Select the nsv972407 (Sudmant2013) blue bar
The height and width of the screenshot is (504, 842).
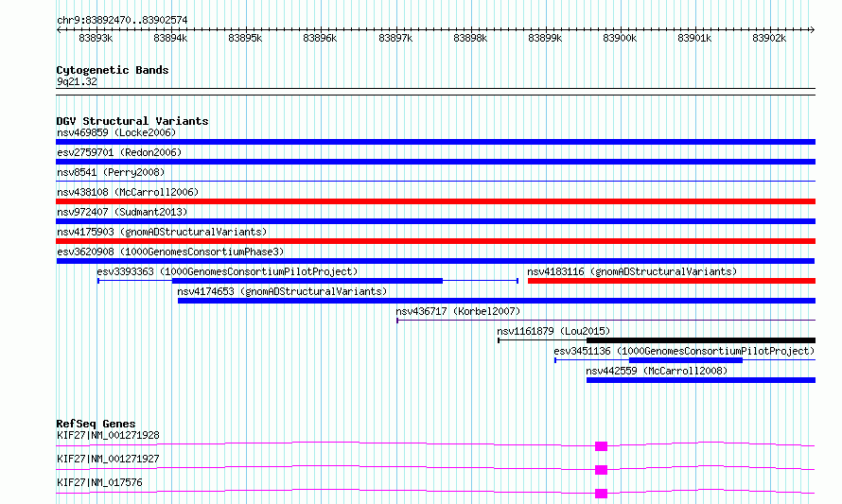[x=435, y=221]
